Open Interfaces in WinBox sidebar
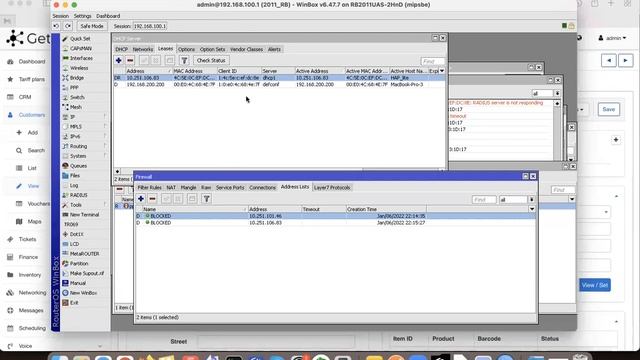Screen dimensions: 640x360 click(x=81, y=58)
